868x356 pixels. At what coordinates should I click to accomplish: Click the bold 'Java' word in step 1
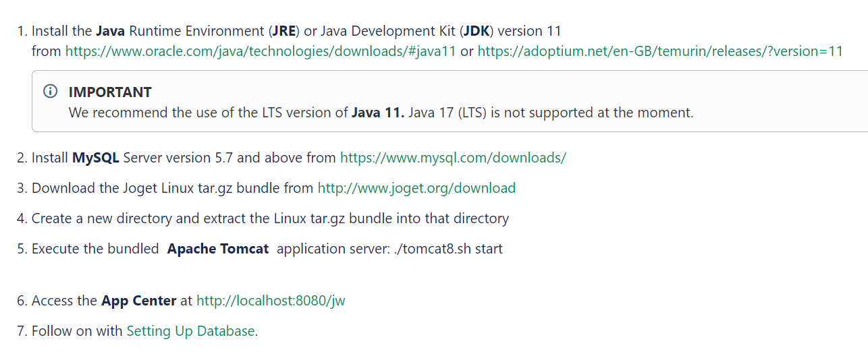tap(111, 31)
